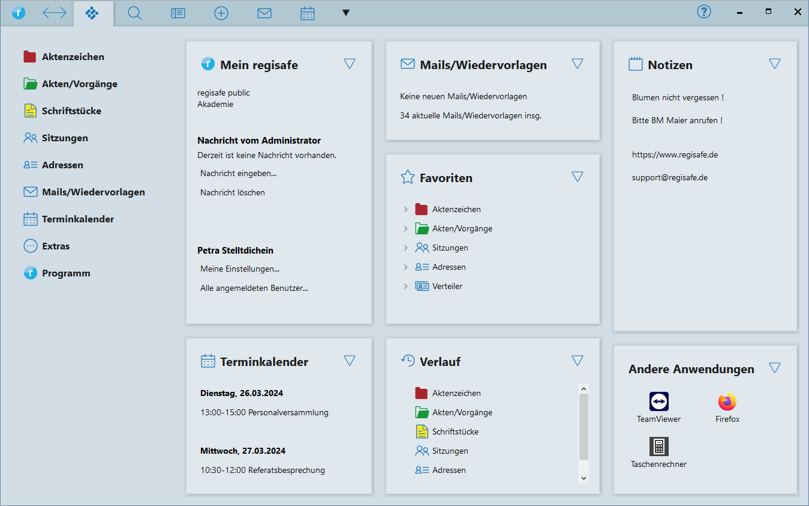Open the Notizen panel dropdown triangle
The width and height of the screenshot is (809, 506).
[x=774, y=64]
